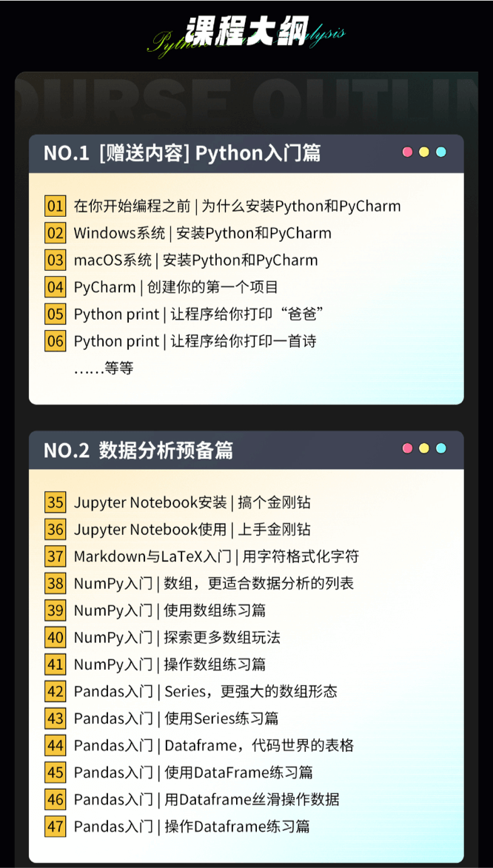
Task: Select lesson 让程序给你打印"爸爸"
Action: tap(199, 314)
